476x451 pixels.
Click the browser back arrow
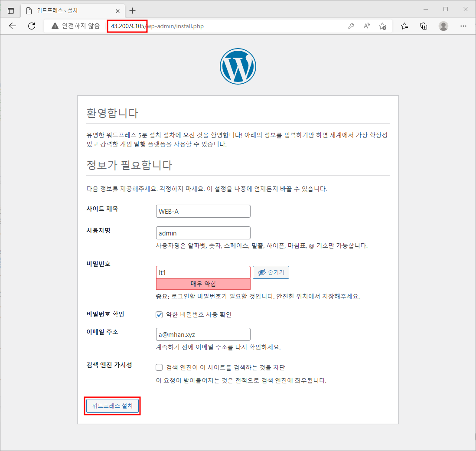click(13, 26)
